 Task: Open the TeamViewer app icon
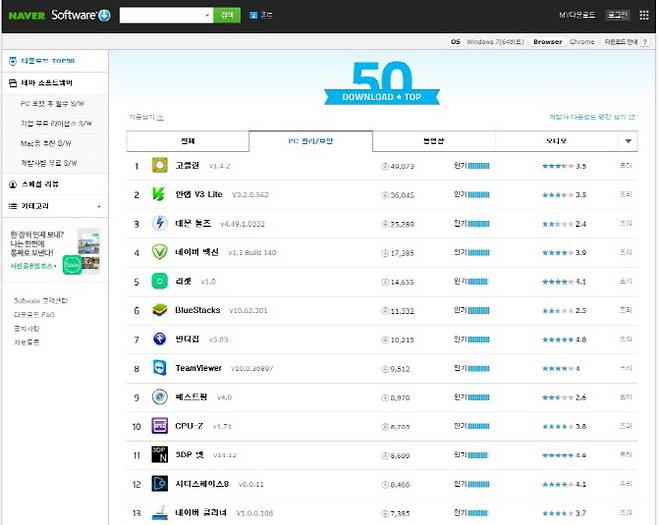pyautogui.click(x=159, y=368)
